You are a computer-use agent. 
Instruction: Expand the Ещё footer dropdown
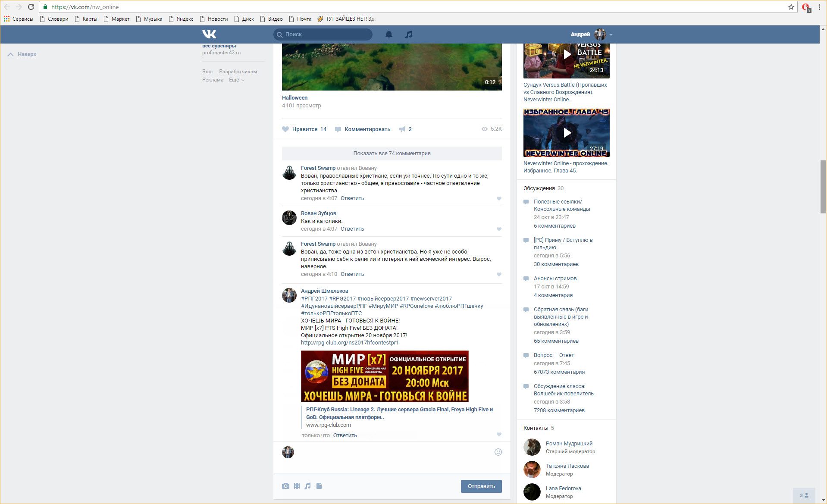click(237, 80)
